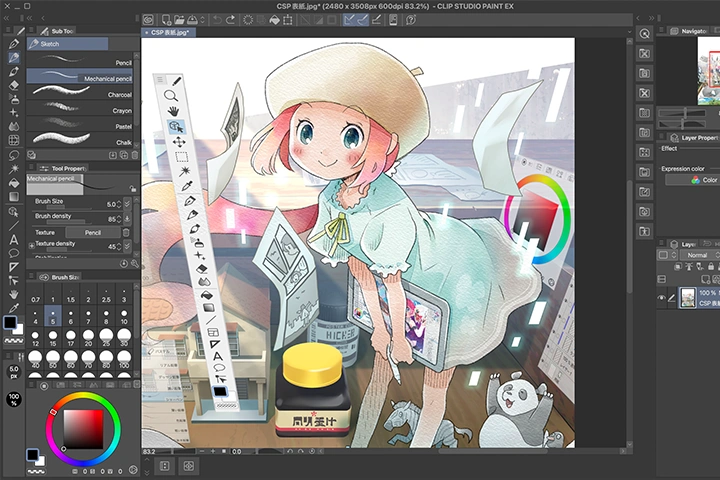Viewport: 720px width, 480px height.
Task: Open Texture density dynamics dropdown button
Action: click(x=127, y=247)
